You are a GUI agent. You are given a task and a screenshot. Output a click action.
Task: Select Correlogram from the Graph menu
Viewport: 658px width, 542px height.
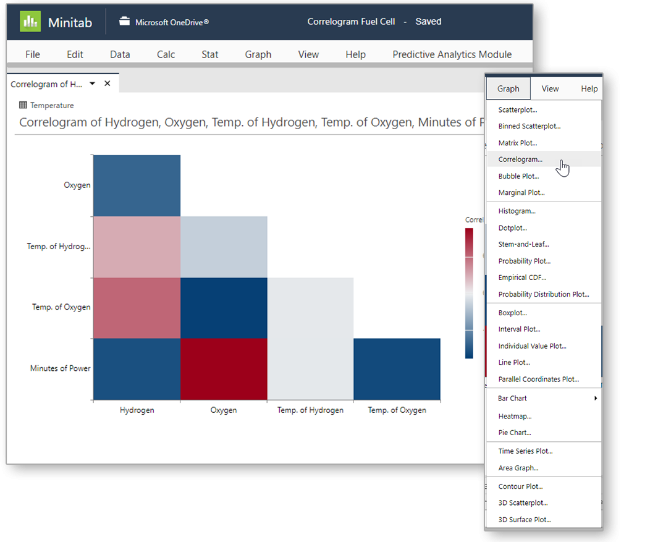click(x=520, y=159)
